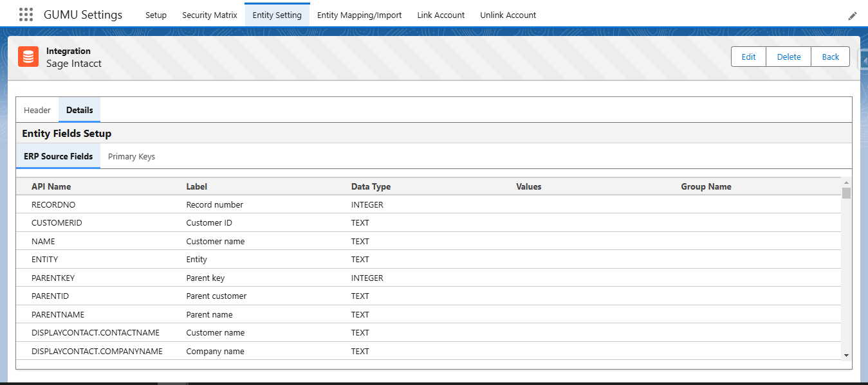Select the ERP Source Fields sub-tab
This screenshot has width=868, height=385.
point(58,156)
